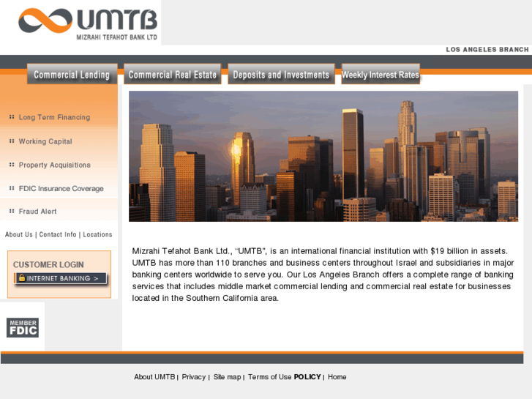Viewport: 532px width, 399px height.
Task: Click the Los Angeles skyline banner image
Action: [323, 156]
